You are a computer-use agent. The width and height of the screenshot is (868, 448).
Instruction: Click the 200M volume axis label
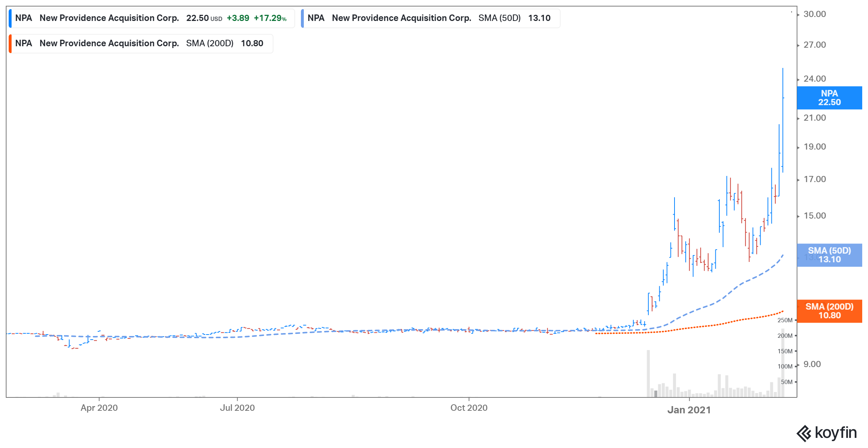point(785,336)
